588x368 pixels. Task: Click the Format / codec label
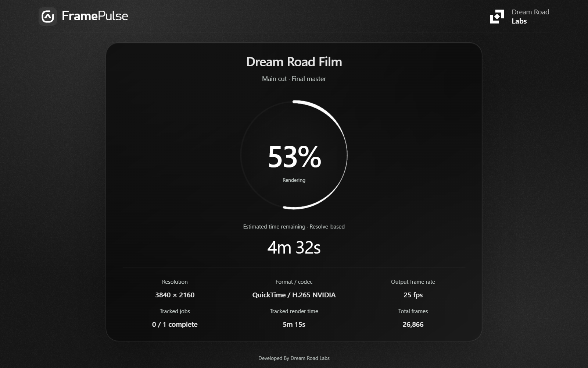tap(294, 282)
